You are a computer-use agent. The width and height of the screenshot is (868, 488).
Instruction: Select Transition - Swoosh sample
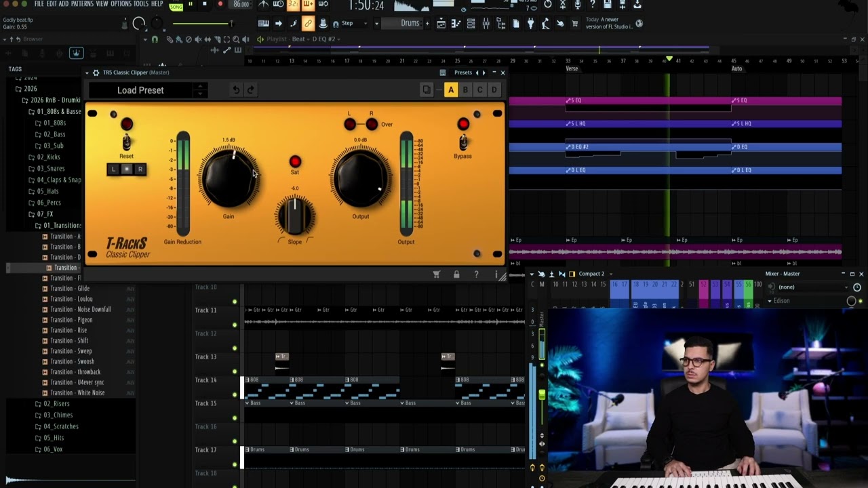pyautogui.click(x=72, y=362)
